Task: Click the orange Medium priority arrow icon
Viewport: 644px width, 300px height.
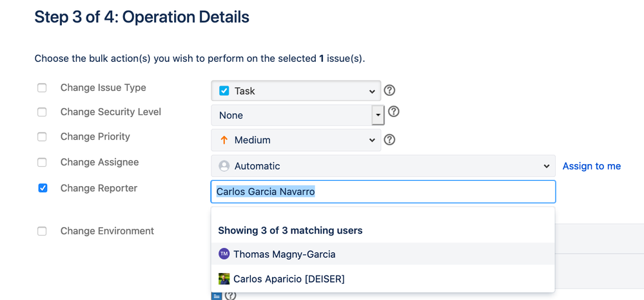Action: (x=224, y=140)
